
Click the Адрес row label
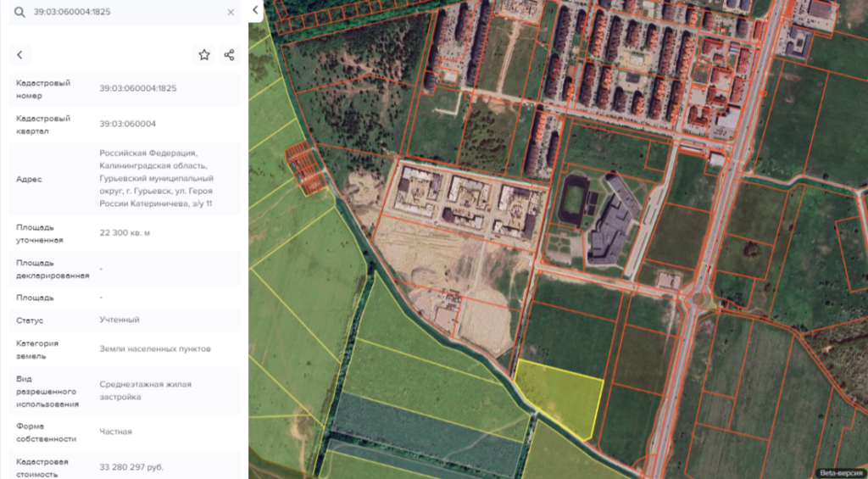(29, 180)
